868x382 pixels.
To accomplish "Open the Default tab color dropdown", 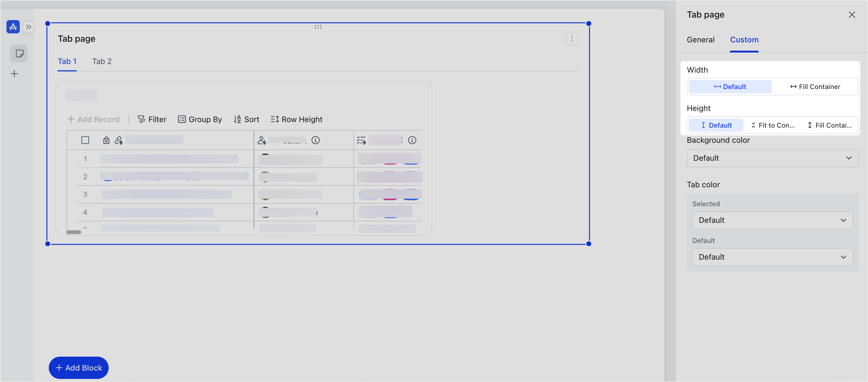I will [x=772, y=257].
